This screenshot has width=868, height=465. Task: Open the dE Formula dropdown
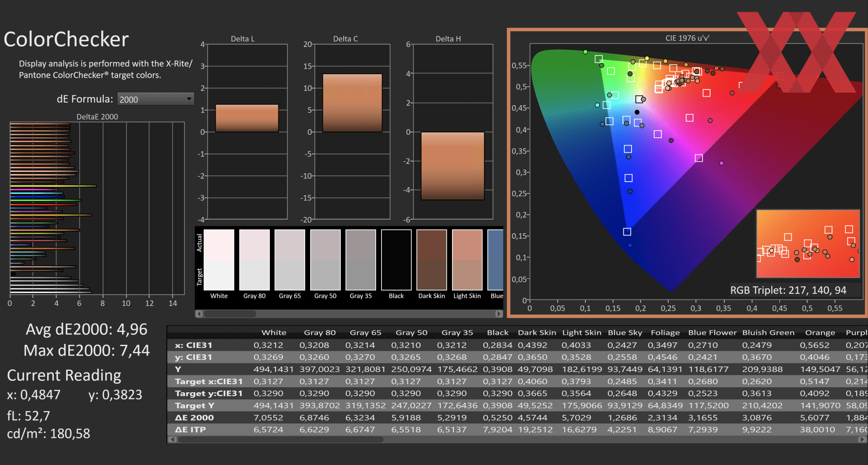tap(156, 99)
